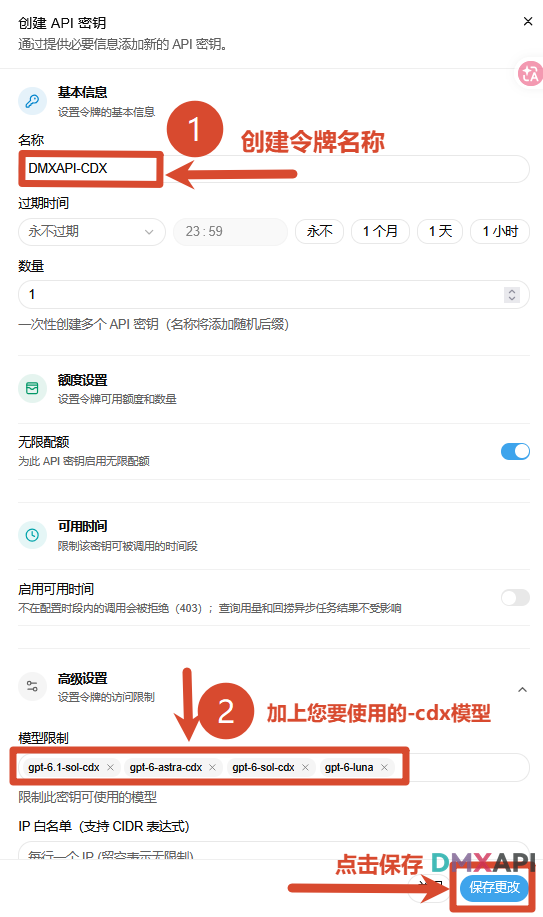Image resolution: width=543 pixels, height=917 pixels.
Task: Toggle the 无限配额 switch off
Action: 515,451
